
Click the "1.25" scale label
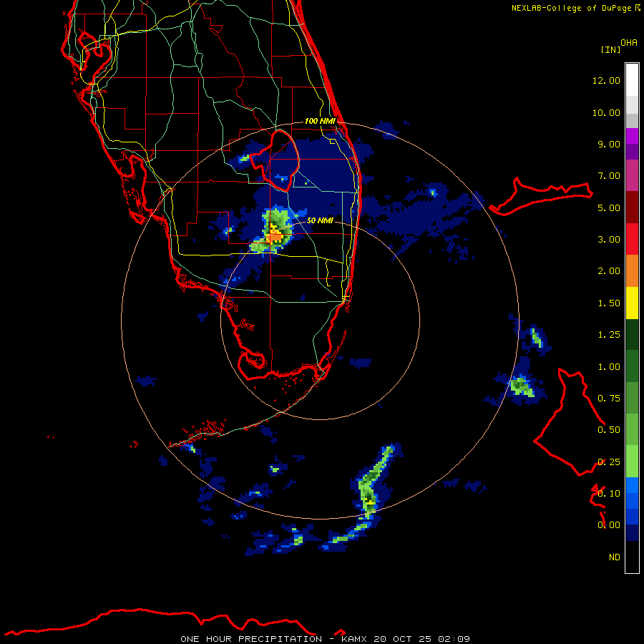[x=609, y=335]
